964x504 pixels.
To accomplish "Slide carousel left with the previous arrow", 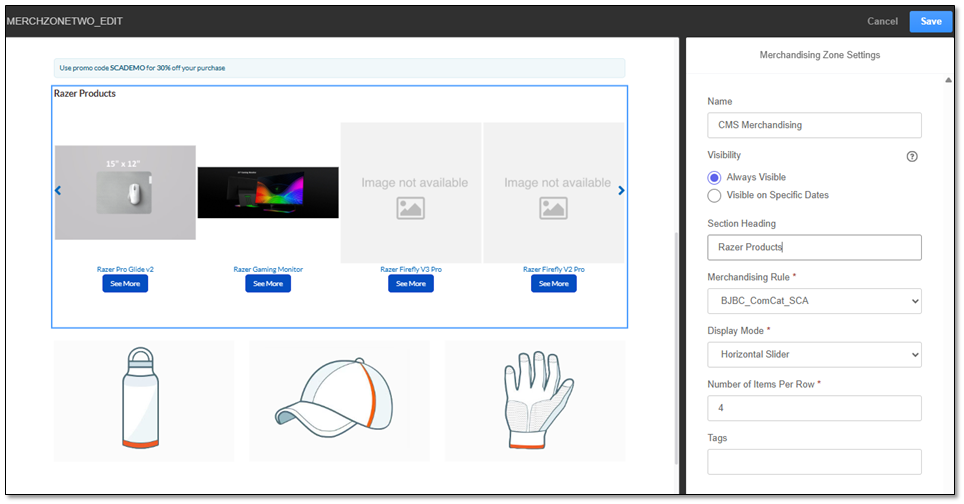I will click(x=58, y=191).
